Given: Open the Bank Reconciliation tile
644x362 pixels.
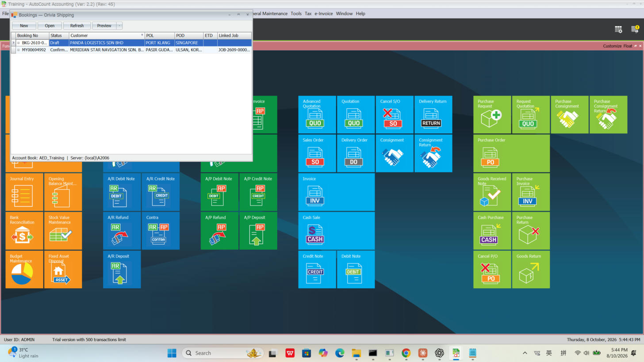Looking at the screenshot, I should tap(24, 230).
